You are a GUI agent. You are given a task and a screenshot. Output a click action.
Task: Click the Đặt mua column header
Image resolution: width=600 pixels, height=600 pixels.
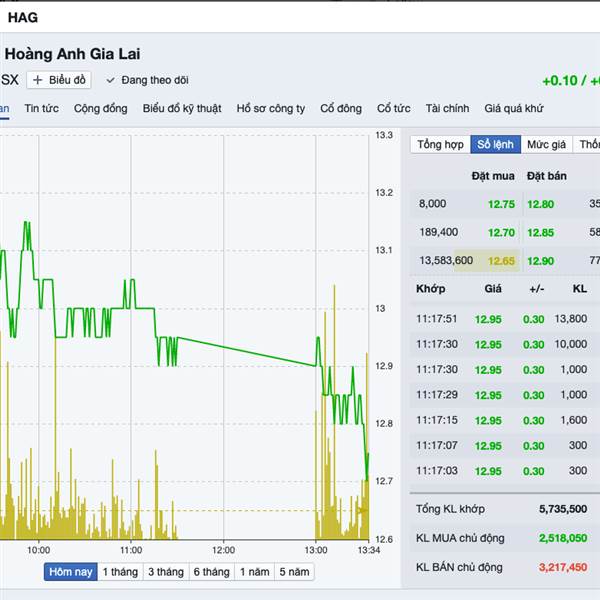[x=493, y=176]
